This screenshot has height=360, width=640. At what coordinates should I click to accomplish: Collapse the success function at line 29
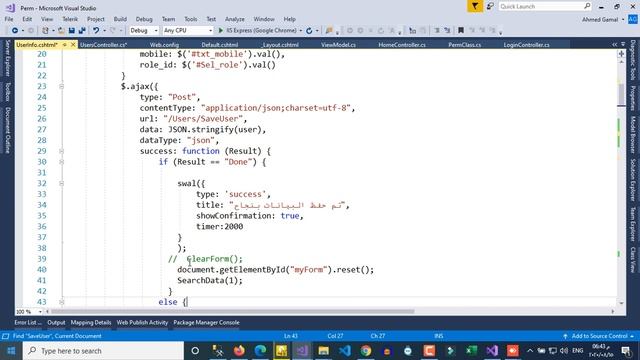(x=62, y=151)
